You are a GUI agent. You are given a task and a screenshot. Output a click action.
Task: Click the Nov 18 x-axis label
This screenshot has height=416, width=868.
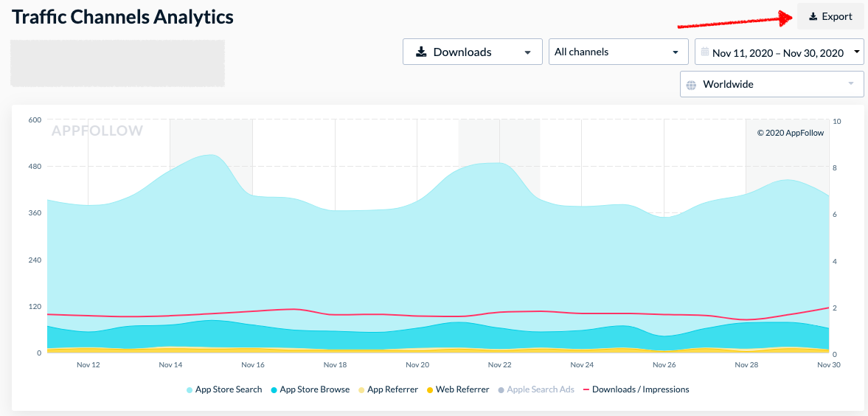335,365
